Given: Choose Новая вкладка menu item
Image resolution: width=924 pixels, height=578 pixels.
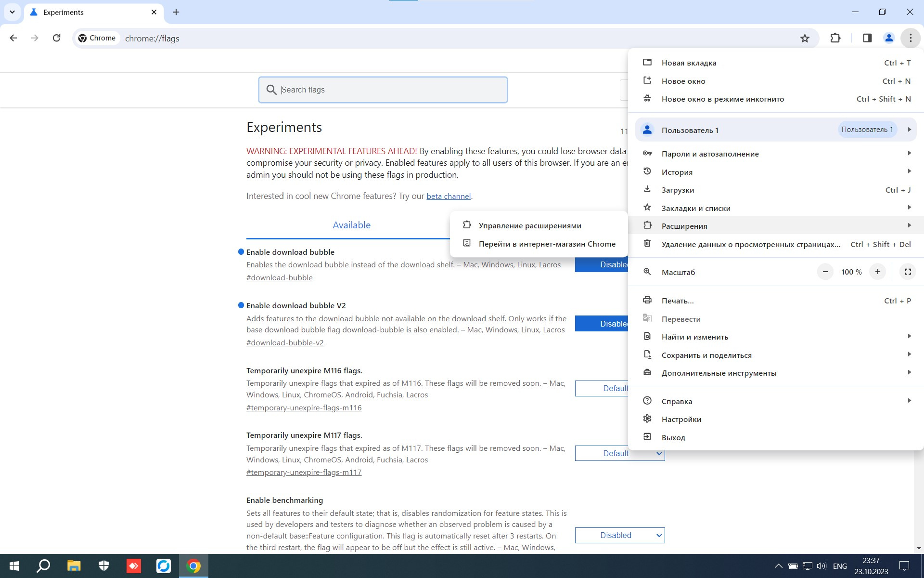Looking at the screenshot, I should (x=776, y=63).
